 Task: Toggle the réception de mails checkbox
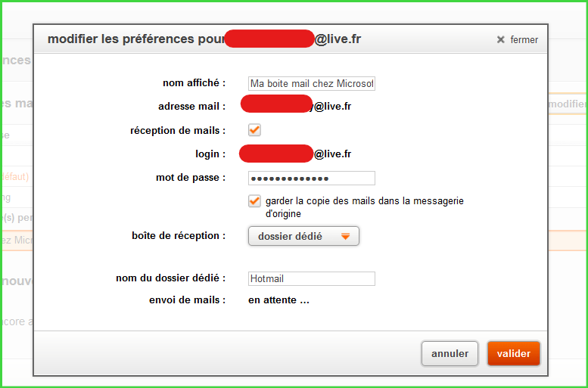255,130
